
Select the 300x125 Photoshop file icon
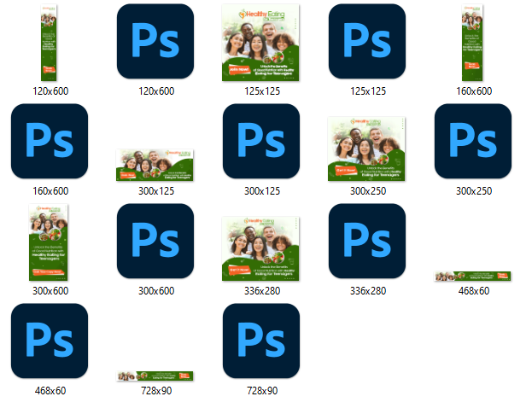coord(261,141)
